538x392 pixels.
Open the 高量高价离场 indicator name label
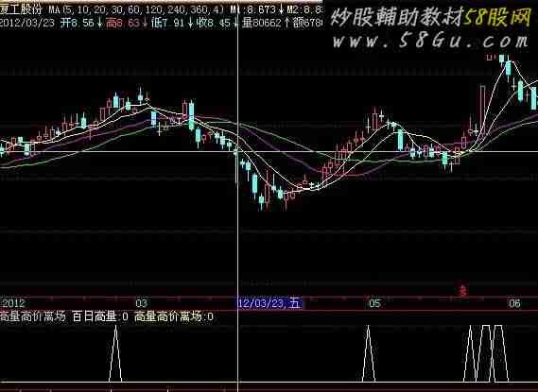(x=32, y=315)
